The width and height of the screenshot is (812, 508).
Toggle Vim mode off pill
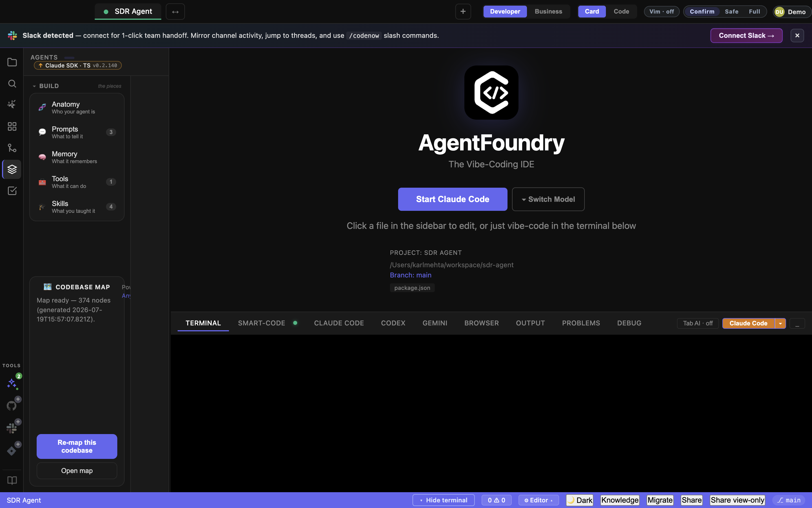tap(662, 11)
